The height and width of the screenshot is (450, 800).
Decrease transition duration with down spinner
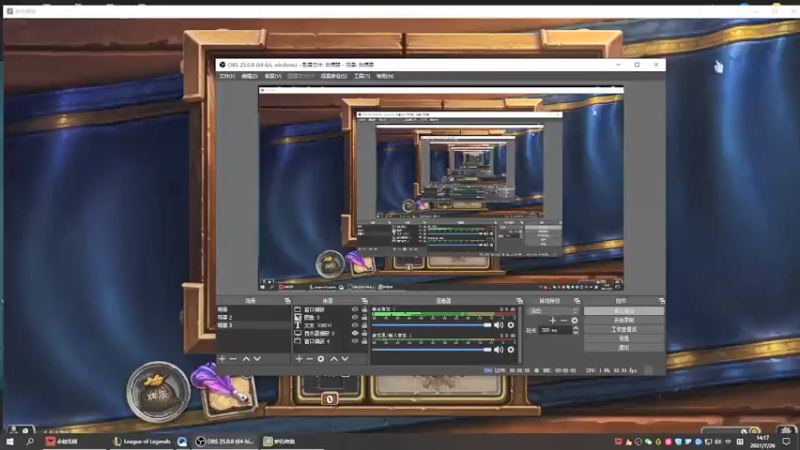(576, 333)
